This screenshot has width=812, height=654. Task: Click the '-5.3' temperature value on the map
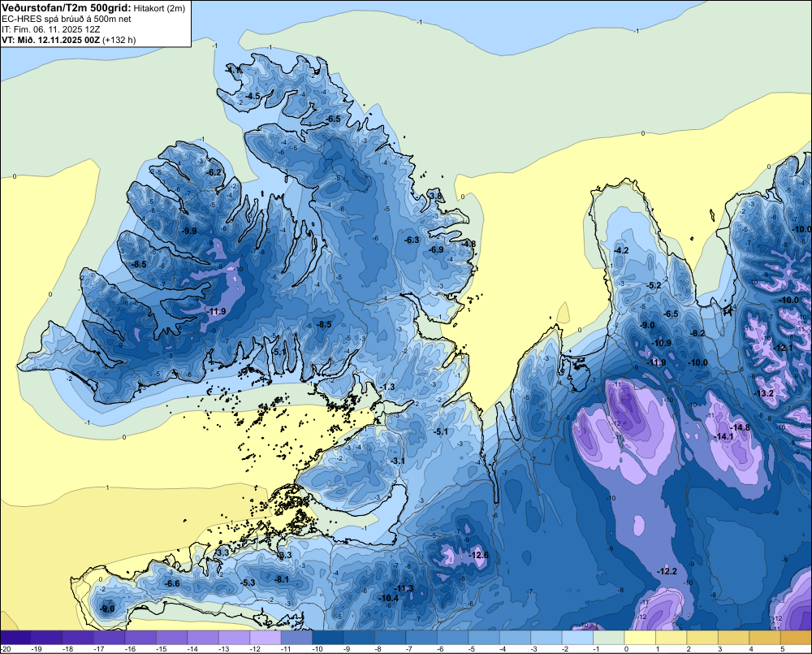click(x=248, y=583)
